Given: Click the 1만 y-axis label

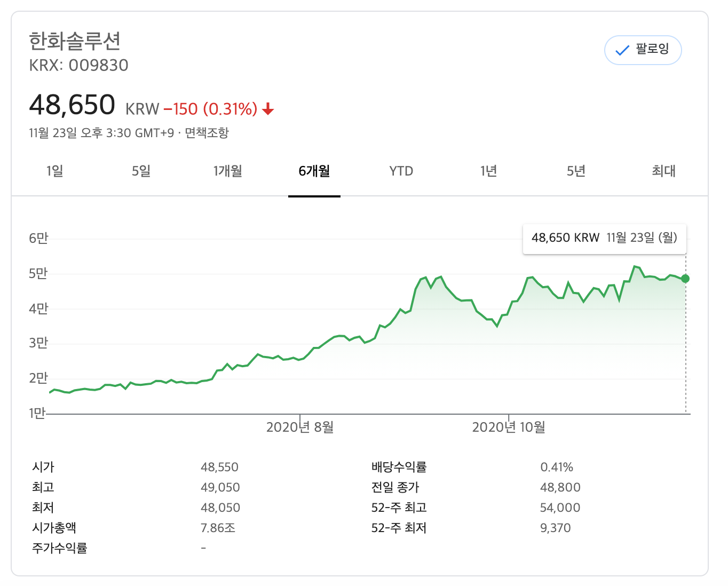Looking at the screenshot, I should point(37,413).
